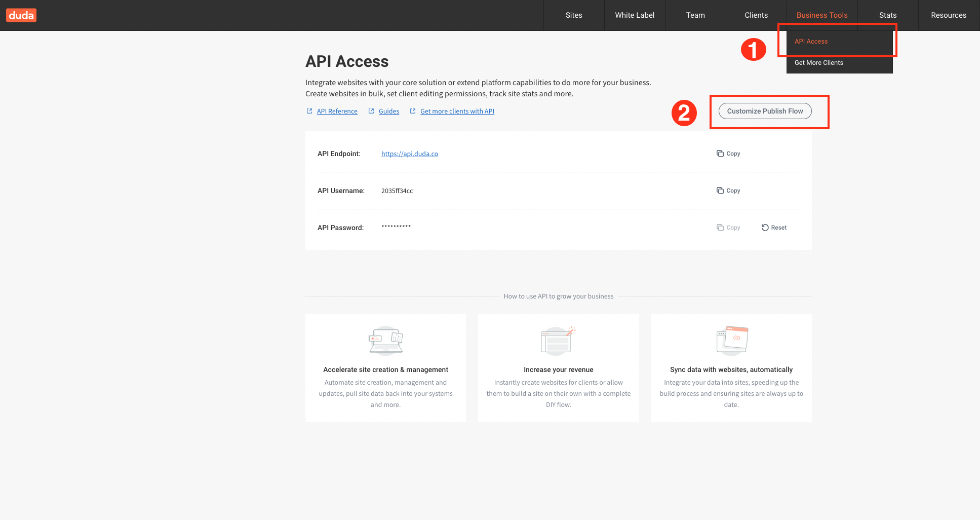Click the Copy label for API Endpoint
The height and width of the screenshot is (520, 980).
point(733,154)
